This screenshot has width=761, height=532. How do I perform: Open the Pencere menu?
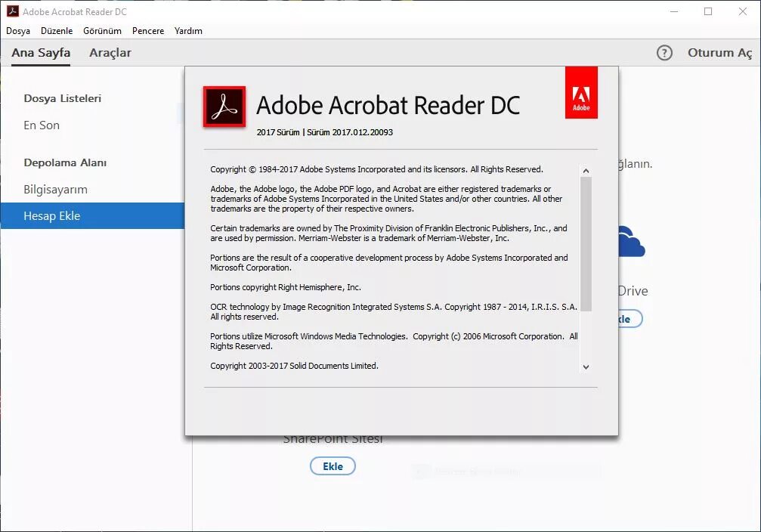(x=148, y=30)
